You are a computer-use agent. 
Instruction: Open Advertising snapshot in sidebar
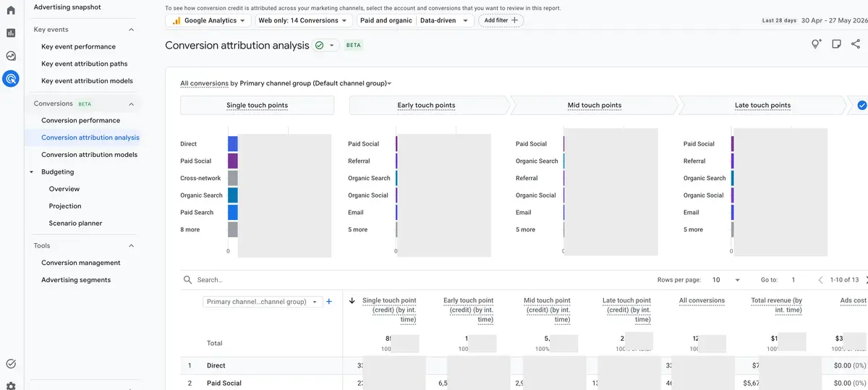[67, 7]
